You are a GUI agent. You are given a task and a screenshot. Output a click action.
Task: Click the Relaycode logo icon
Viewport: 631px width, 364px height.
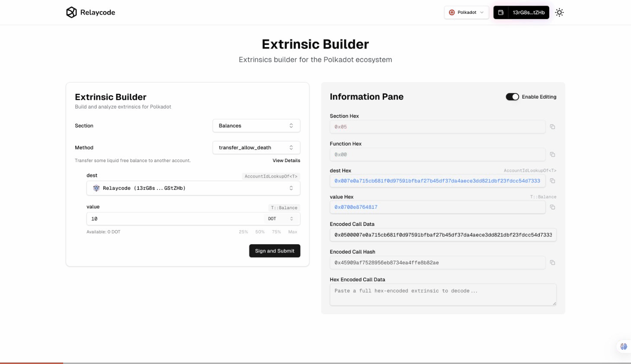click(x=71, y=12)
